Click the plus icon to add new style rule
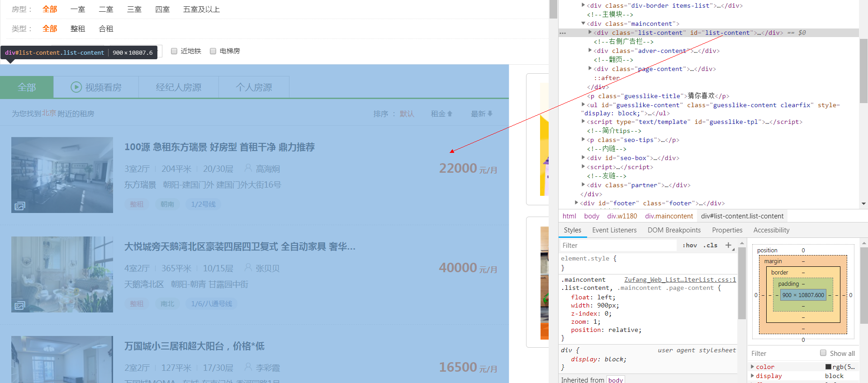 coord(728,245)
